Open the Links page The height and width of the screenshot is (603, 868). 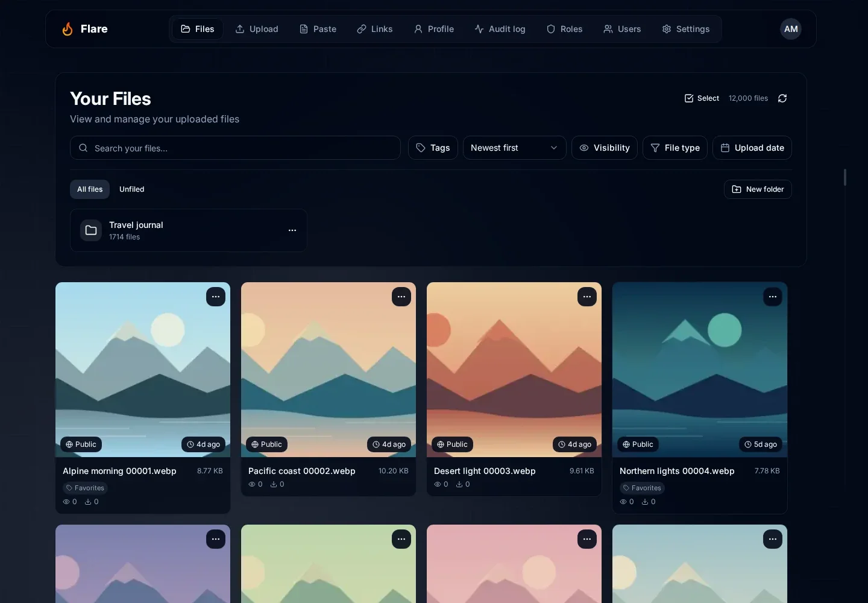[374, 29]
